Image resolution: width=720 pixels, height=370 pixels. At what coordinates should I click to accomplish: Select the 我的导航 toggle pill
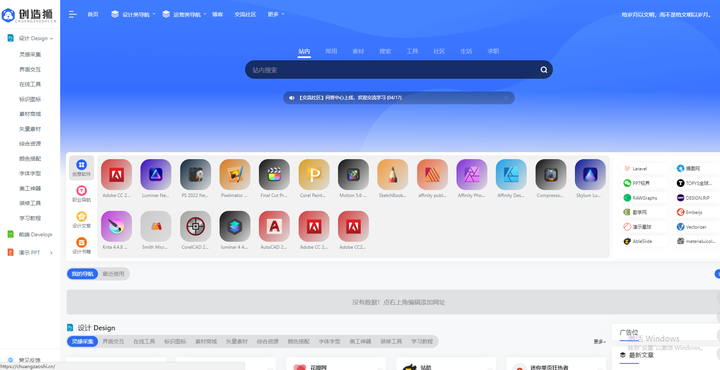[x=83, y=274]
